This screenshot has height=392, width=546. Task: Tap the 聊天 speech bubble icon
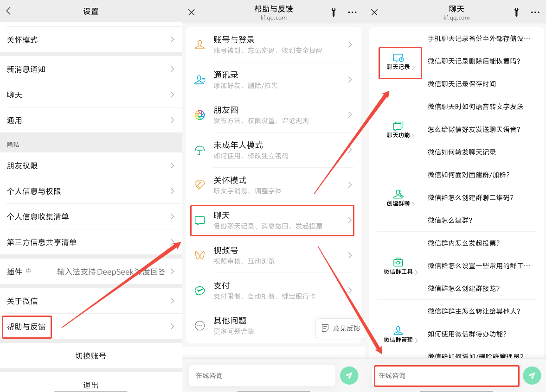[x=199, y=220]
